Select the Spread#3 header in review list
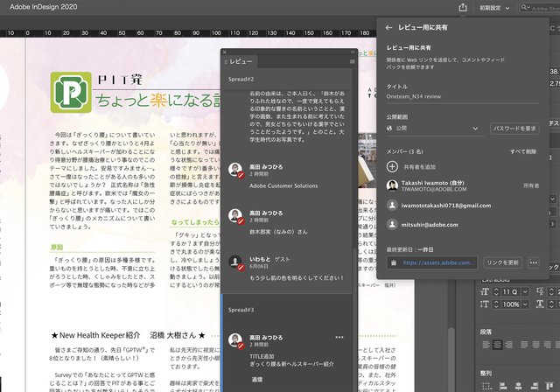Image resolution: width=560 pixels, height=392 pixels. point(241,310)
